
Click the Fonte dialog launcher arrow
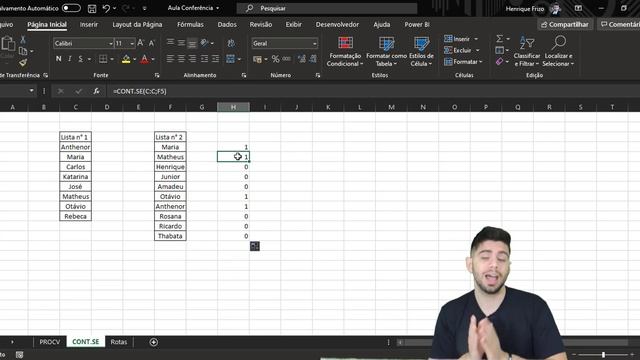click(x=157, y=76)
